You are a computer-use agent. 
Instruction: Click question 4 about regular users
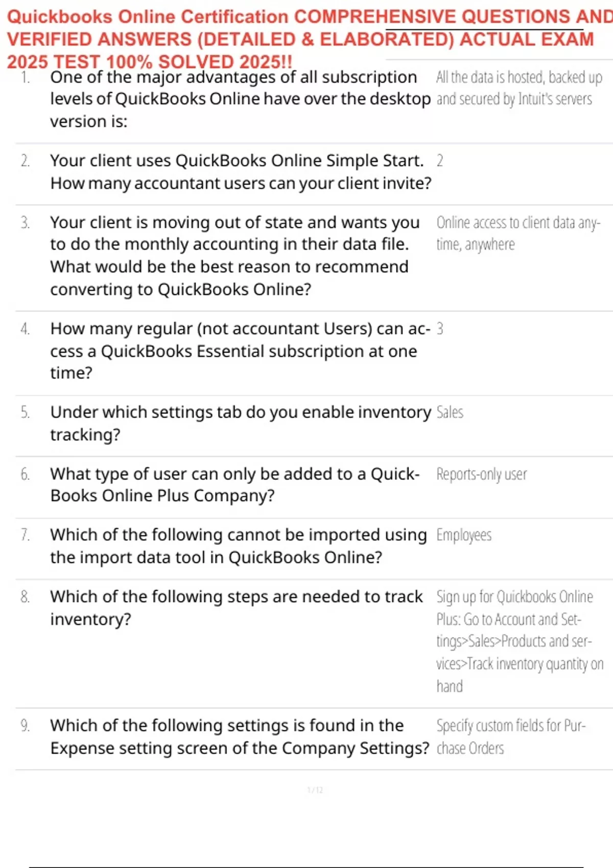[x=239, y=351]
